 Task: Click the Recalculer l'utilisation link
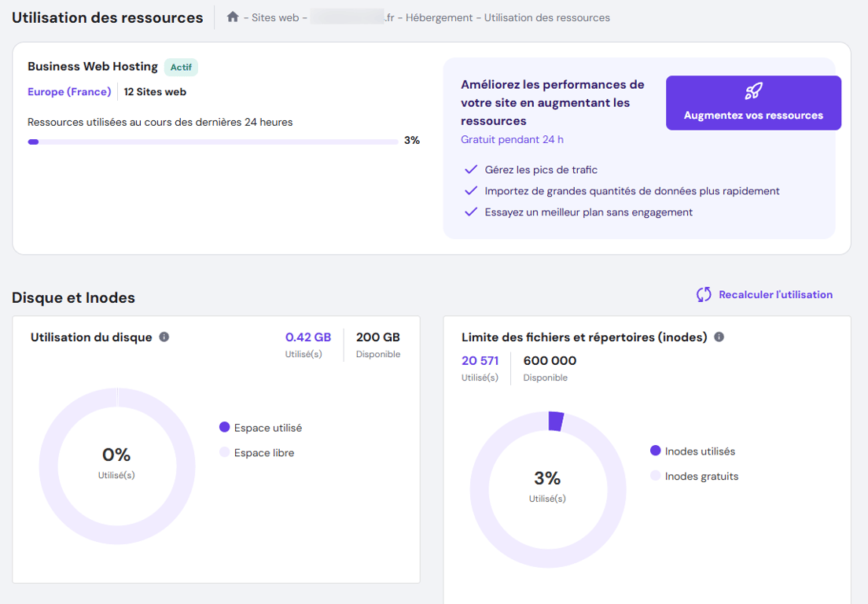coord(776,294)
